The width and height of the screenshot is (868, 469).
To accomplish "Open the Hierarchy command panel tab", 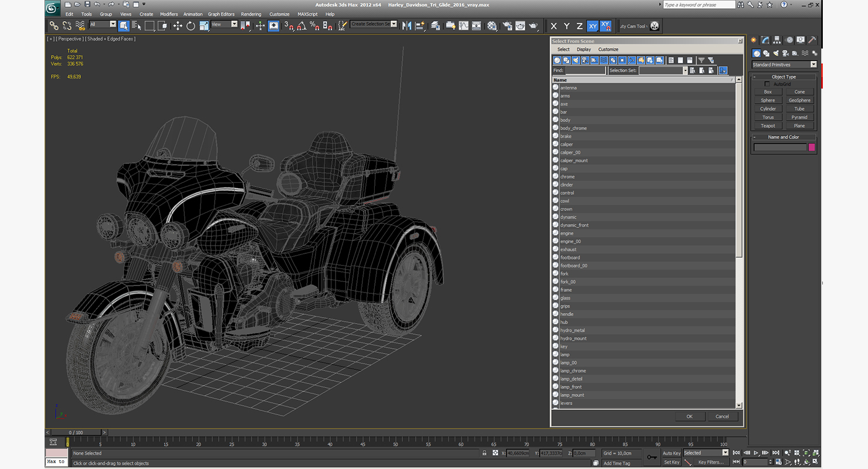I will pos(777,40).
